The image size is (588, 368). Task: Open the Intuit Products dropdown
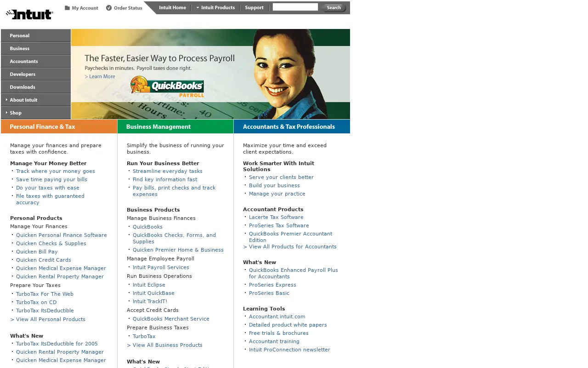coord(215,7)
